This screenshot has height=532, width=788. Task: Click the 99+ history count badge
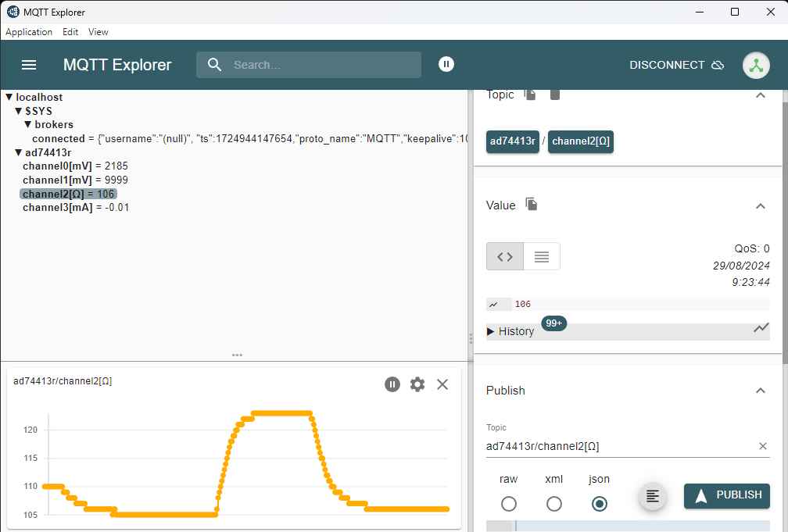pyautogui.click(x=553, y=323)
